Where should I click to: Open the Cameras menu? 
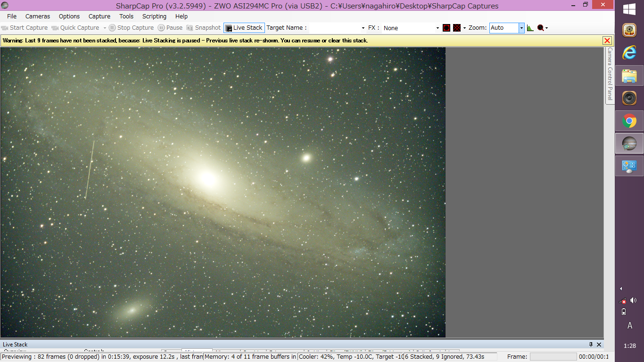tap(38, 16)
